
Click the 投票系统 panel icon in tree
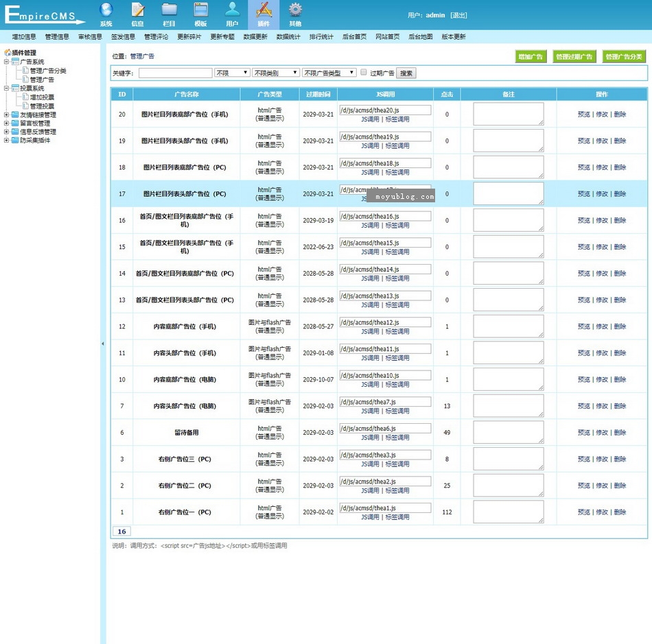point(15,88)
